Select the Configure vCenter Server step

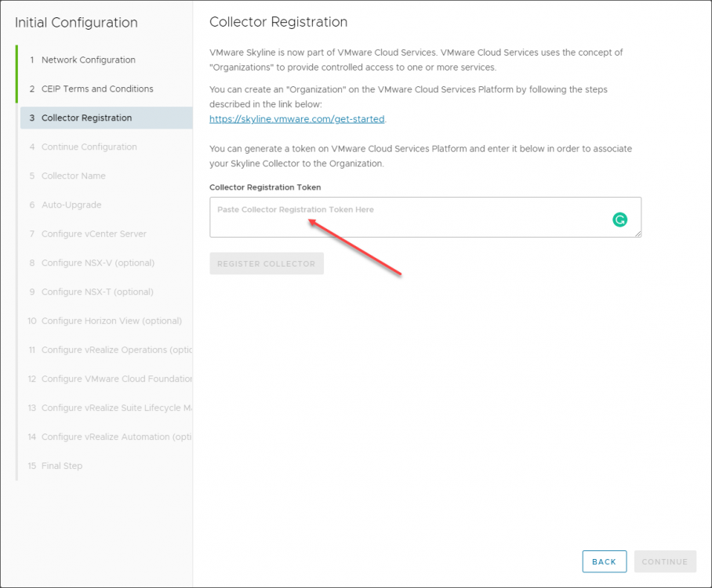[x=93, y=234]
